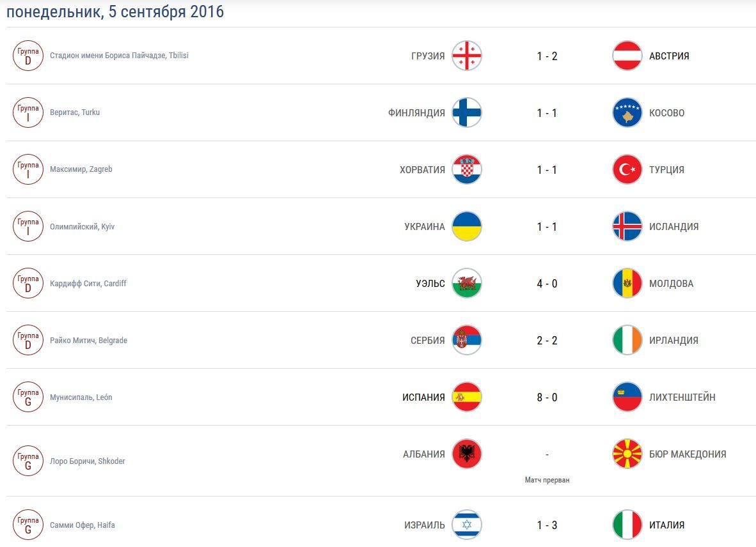The width and height of the screenshot is (756, 547).
Task: Select the Croatia flag icon
Action: click(x=467, y=169)
